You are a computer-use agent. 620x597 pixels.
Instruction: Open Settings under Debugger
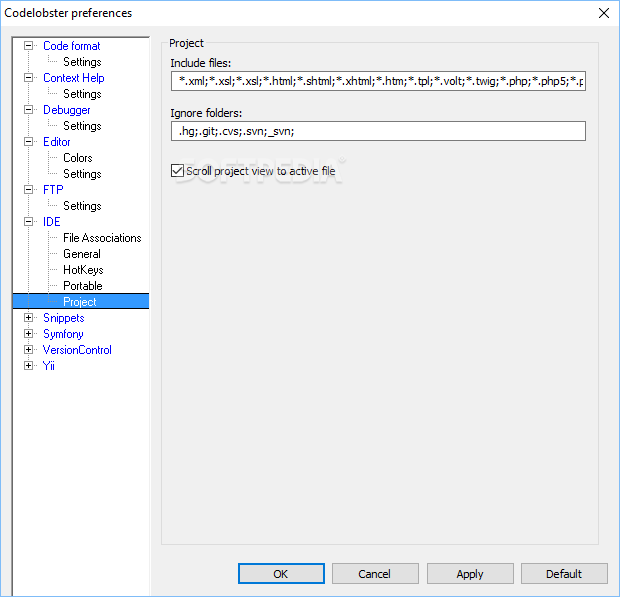(82, 126)
